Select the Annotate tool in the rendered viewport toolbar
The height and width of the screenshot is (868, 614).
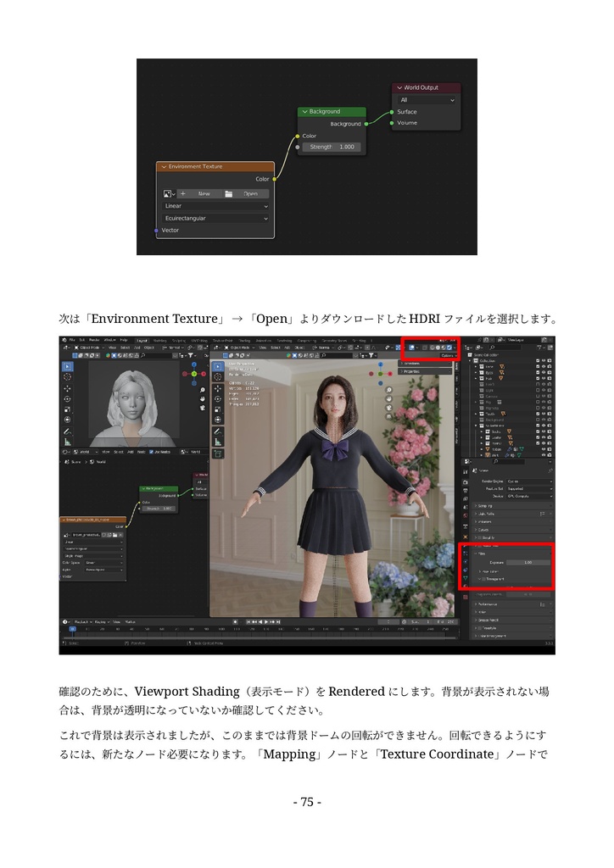coord(218,431)
